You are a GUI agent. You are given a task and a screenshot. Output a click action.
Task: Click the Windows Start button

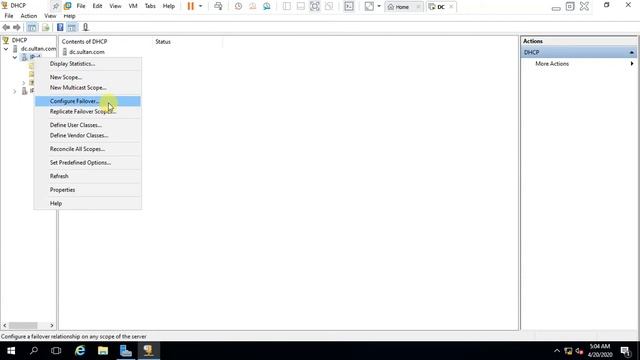pyautogui.click(x=11, y=351)
